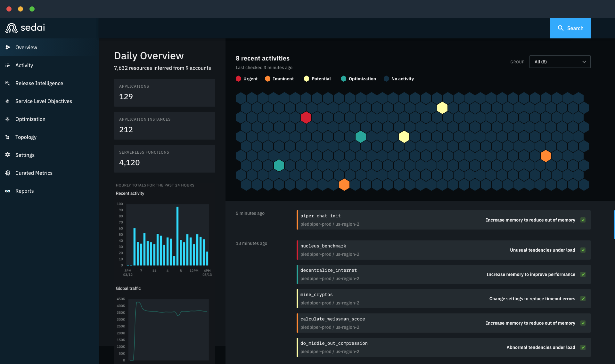Check the piper_chat_init activity checkbox
Screen dimensions: 615x364
tap(583, 220)
